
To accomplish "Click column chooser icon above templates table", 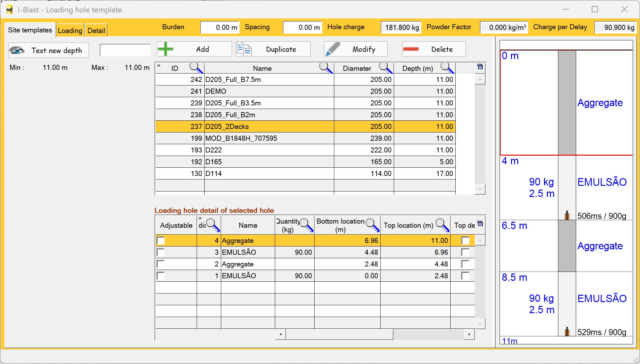I will pos(480,67).
